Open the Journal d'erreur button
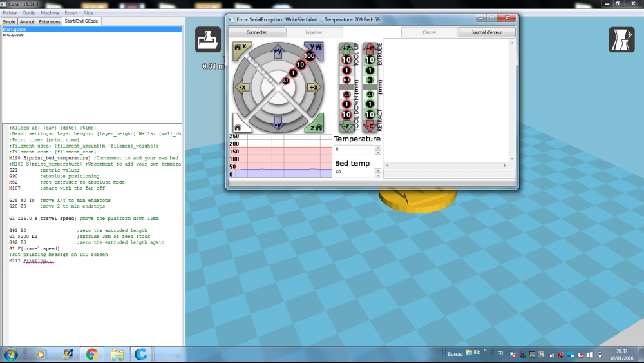Image resolution: width=644 pixels, height=363 pixels. pyautogui.click(x=487, y=32)
